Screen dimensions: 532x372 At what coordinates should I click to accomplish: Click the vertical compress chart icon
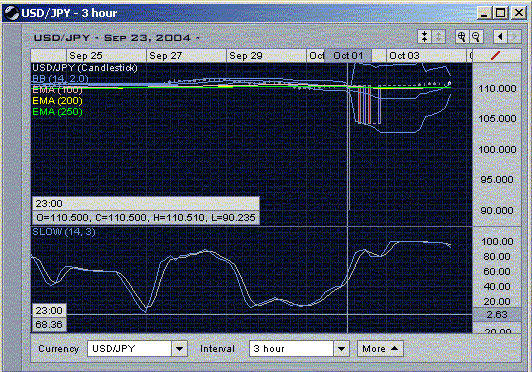point(424,37)
